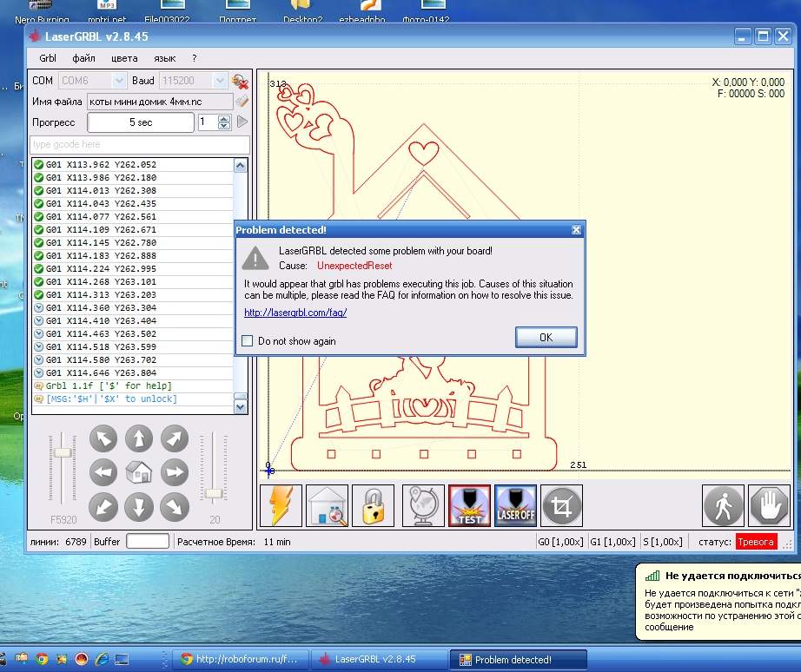
Task: Click the globe set-zero button
Action: pos(423,505)
